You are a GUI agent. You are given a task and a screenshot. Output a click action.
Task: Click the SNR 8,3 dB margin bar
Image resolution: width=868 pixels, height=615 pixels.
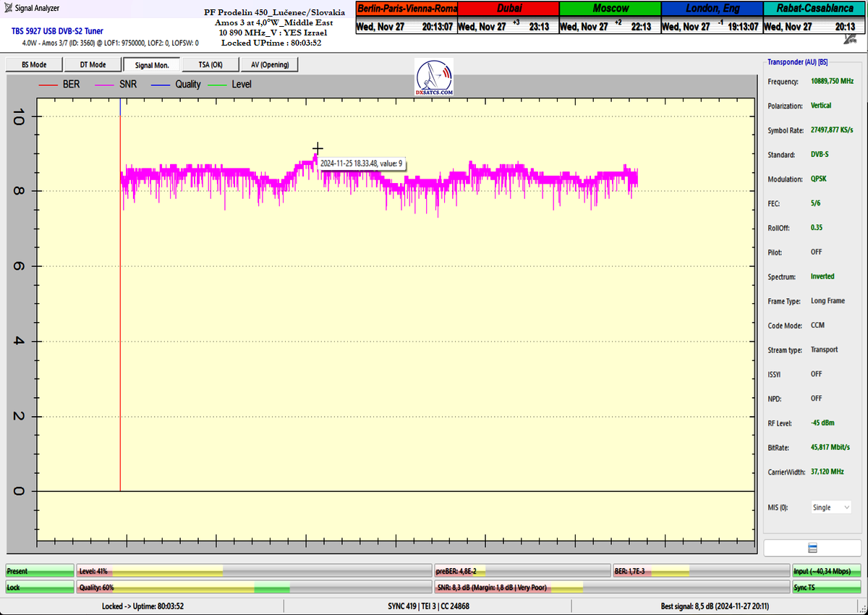[x=611, y=588]
